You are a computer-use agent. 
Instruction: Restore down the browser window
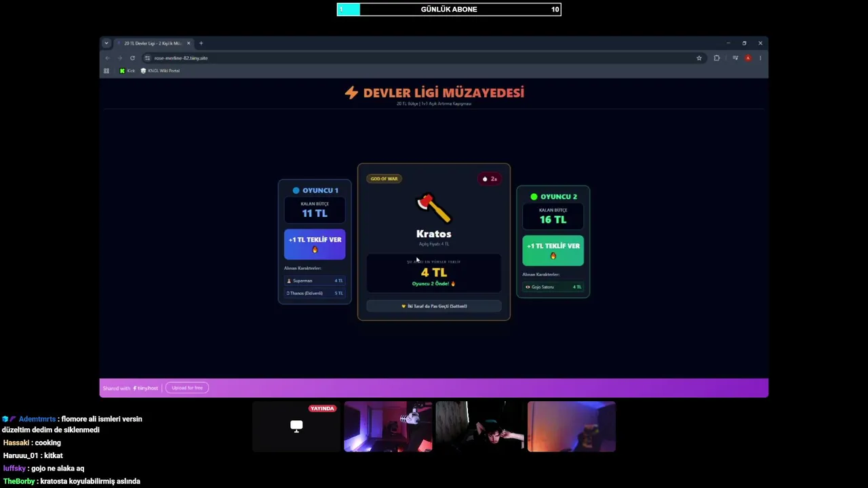click(x=744, y=43)
